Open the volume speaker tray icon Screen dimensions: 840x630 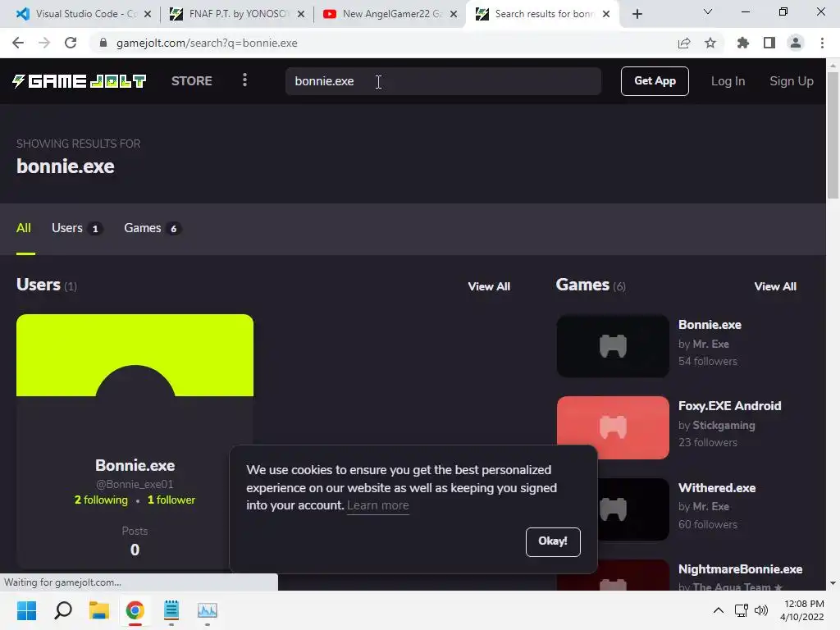[x=760, y=610]
